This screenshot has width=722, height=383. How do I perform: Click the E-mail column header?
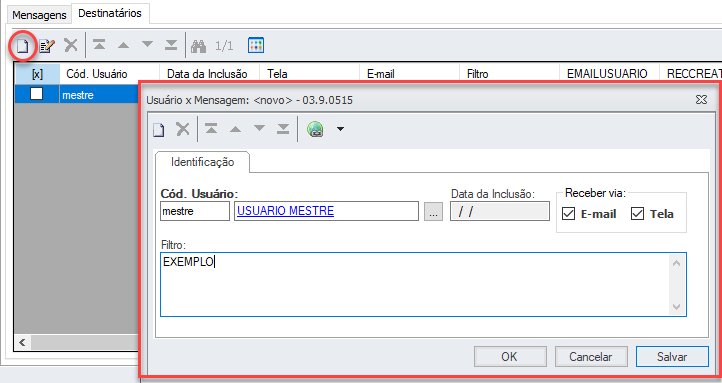pos(409,74)
